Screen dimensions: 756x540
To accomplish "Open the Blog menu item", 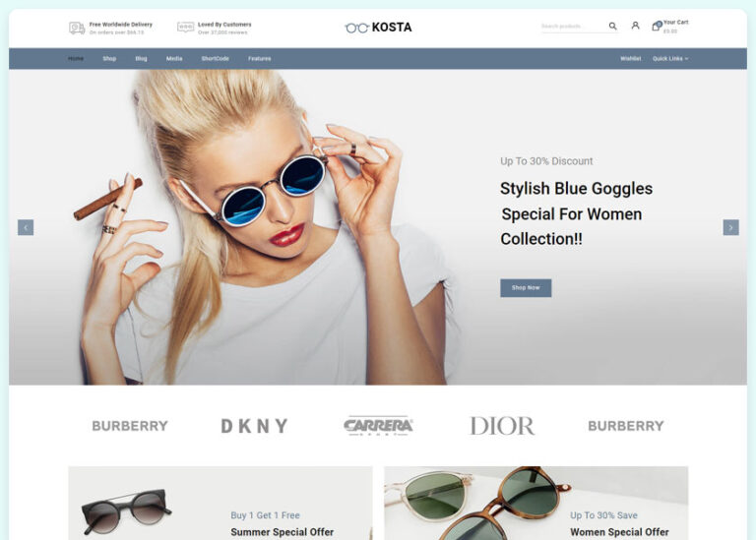I will click(142, 59).
